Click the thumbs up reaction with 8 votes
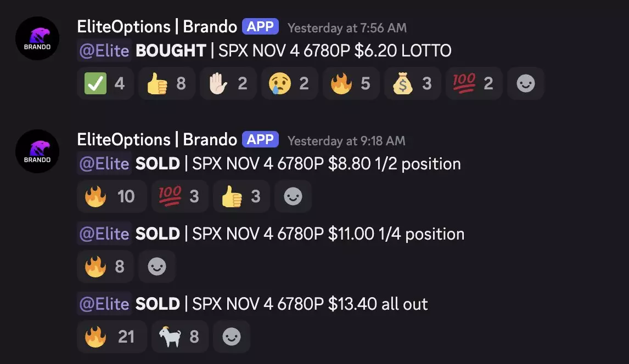Viewport: 629px width, 364px height. click(x=166, y=83)
